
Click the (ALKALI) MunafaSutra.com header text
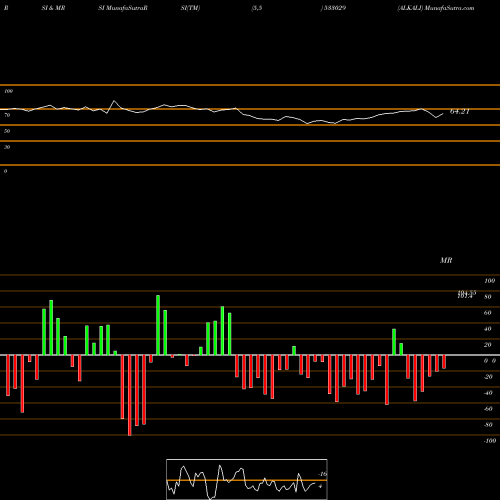[436, 8]
